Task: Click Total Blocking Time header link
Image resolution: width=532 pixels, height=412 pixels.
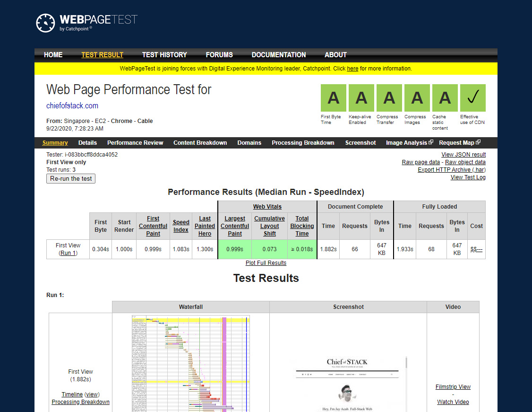Action: (302, 226)
